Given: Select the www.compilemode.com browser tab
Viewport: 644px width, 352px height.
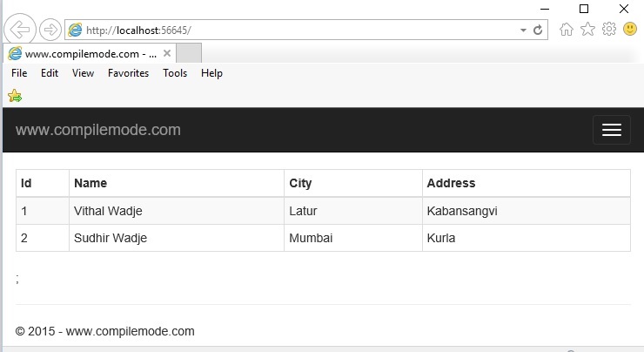Looking at the screenshot, I should tap(83, 53).
